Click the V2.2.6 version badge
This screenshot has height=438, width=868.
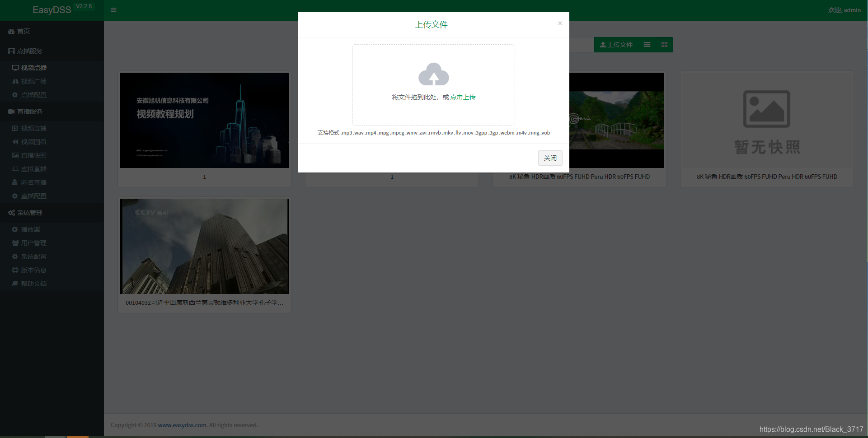pyautogui.click(x=84, y=6)
